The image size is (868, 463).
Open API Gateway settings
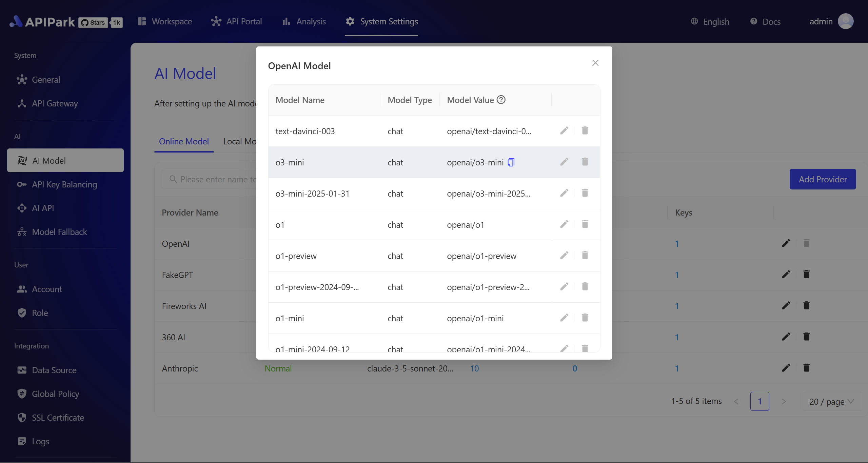[65, 103]
